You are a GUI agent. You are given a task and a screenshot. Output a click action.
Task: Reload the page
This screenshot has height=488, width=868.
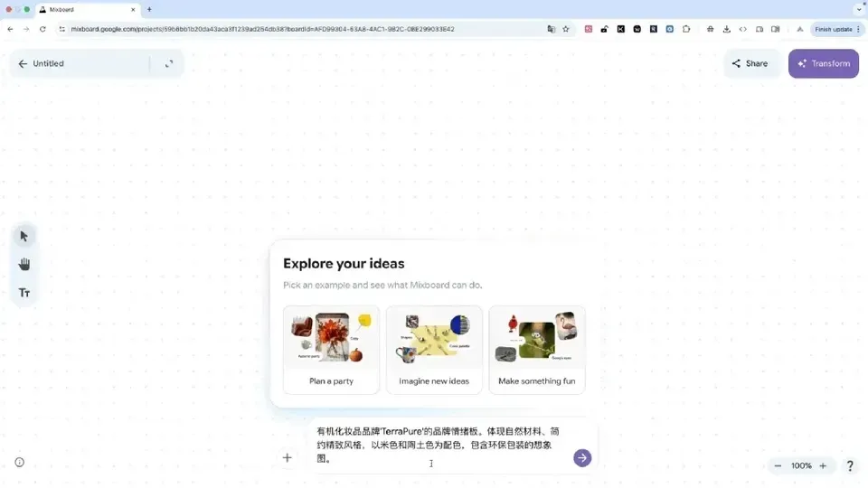(x=42, y=29)
